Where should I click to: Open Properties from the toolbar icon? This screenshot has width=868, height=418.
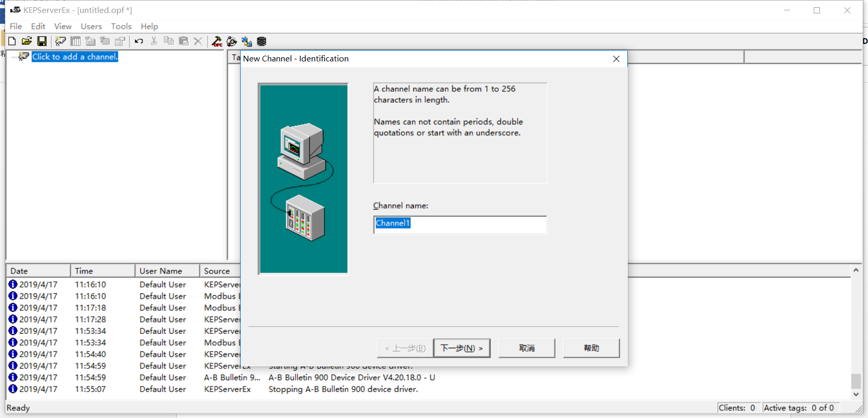tap(120, 41)
